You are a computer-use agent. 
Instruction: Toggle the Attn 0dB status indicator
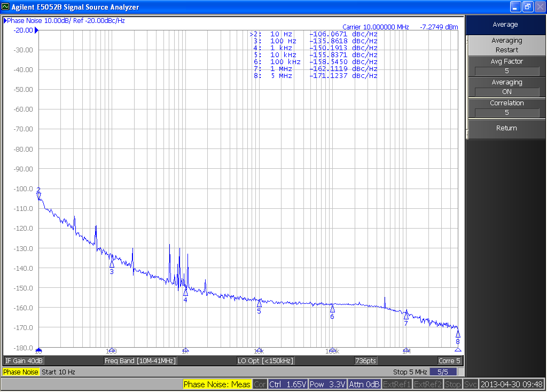pyautogui.click(x=364, y=385)
